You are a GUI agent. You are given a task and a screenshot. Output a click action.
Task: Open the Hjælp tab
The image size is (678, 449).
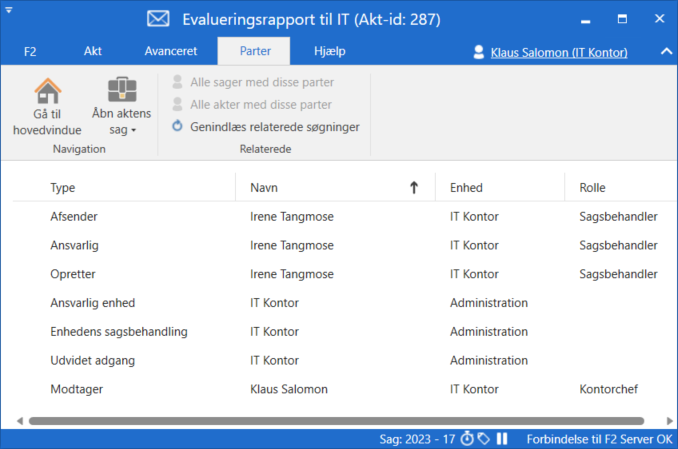[330, 51]
